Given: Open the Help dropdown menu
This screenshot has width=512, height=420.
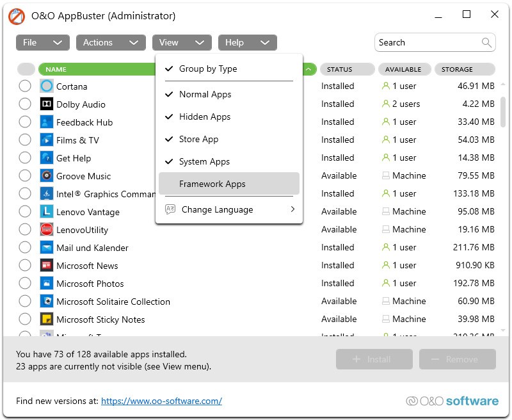Looking at the screenshot, I should click(x=248, y=42).
